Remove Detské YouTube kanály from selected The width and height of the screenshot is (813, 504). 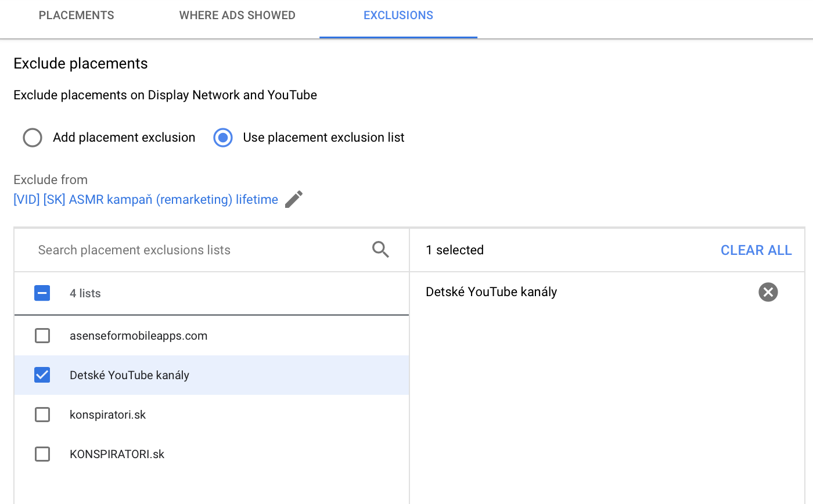[768, 291]
